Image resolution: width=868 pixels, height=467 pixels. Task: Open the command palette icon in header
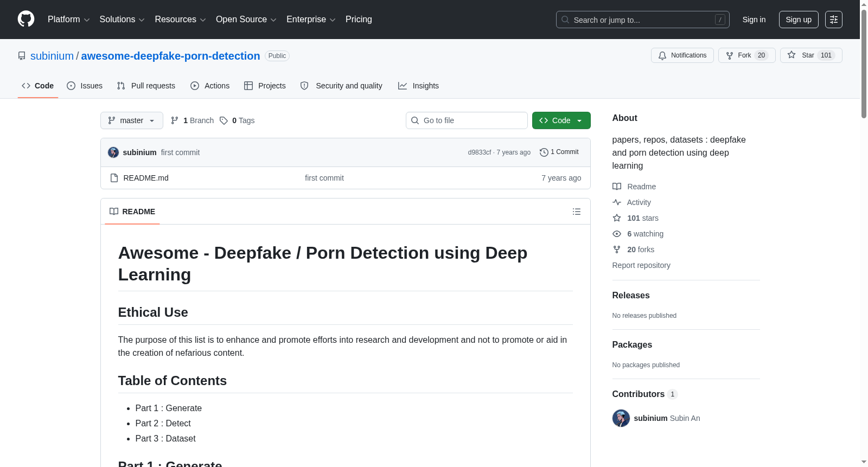tap(834, 20)
